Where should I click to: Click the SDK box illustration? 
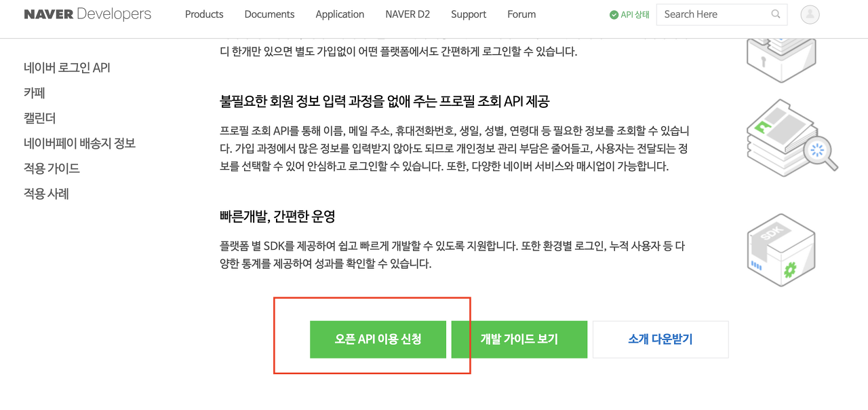point(781,249)
